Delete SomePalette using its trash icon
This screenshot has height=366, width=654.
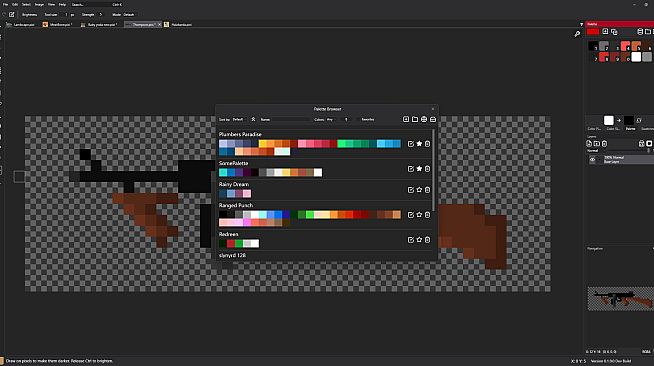point(427,169)
